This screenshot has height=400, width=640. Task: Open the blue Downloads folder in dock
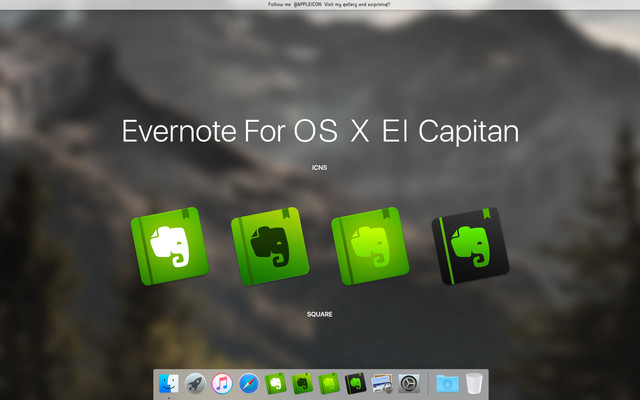pyautogui.click(x=447, y=384)
